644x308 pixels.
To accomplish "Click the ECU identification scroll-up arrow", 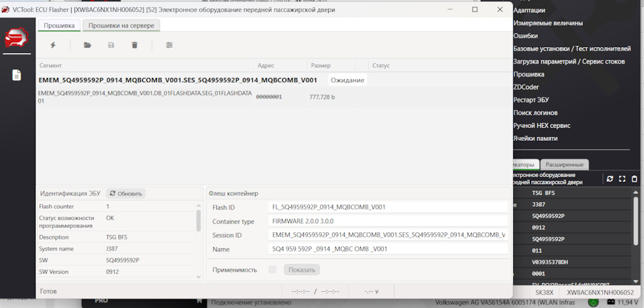I will click(x=199, y=205).
